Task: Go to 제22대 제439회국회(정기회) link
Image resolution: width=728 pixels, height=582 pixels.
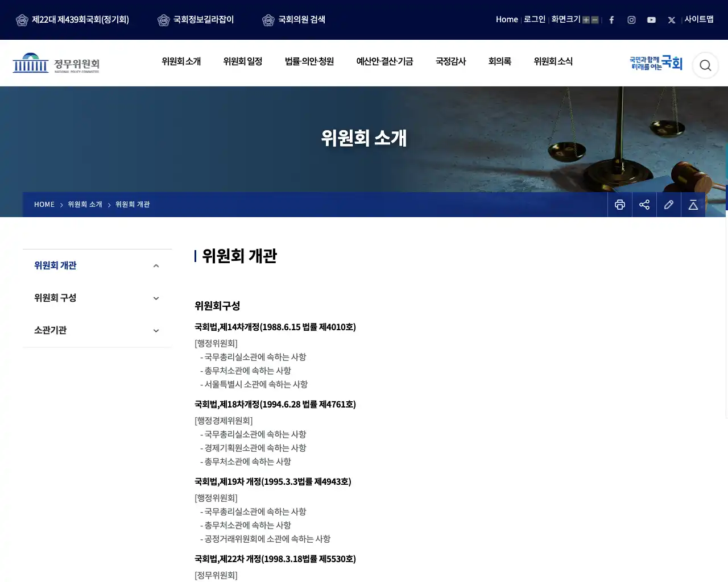Action: coord(80,20)
